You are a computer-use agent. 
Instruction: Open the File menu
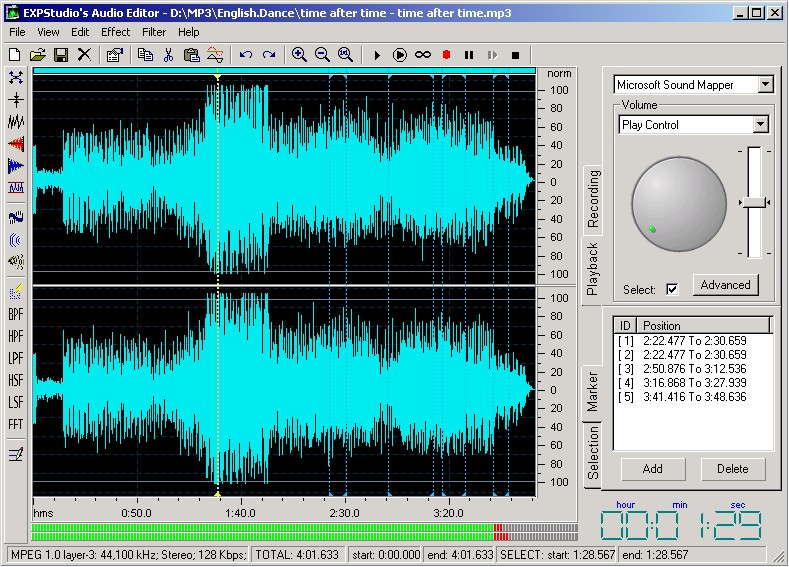click(17, 32)
